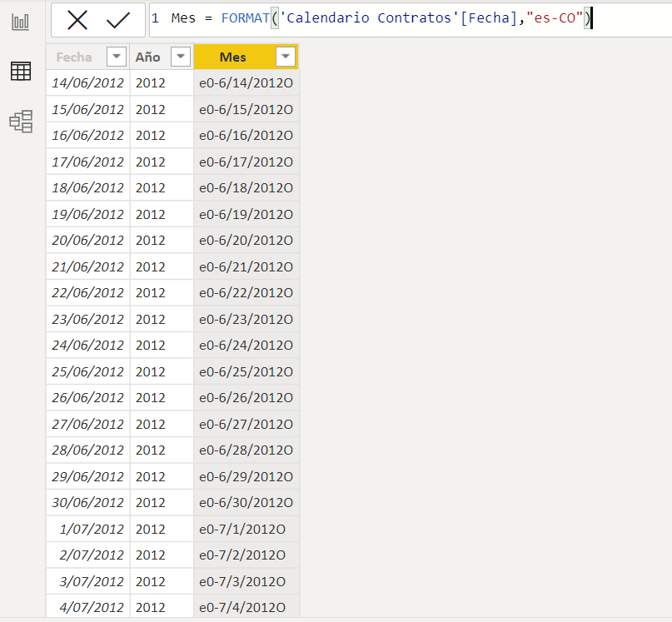This screenshot has height=622, width=672.
Task: Select the cell 19/06/2012 in Fecha
Action: pyautogui.click(x=87, y=214)
